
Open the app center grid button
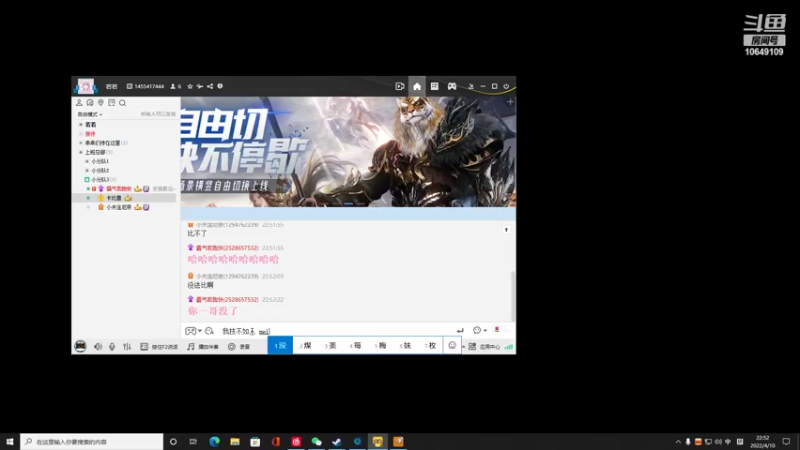point(484,346)
